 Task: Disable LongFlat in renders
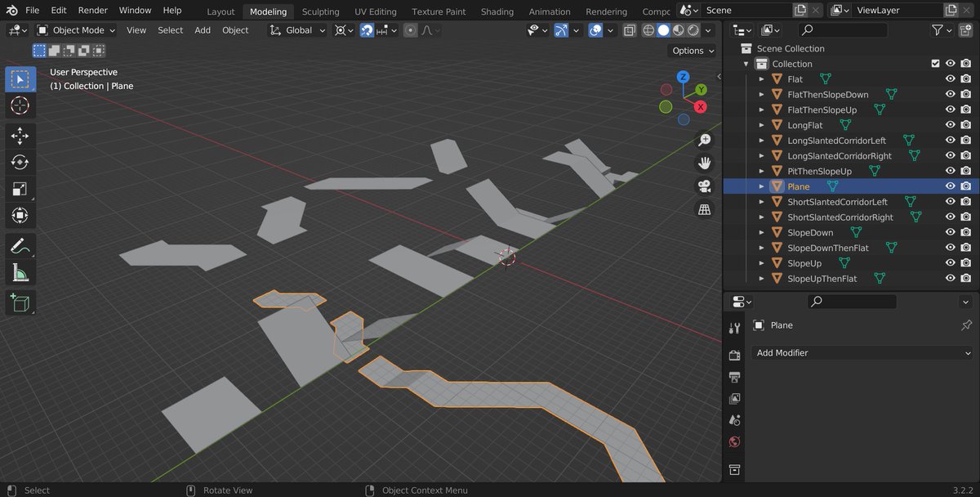pos(966,125)
